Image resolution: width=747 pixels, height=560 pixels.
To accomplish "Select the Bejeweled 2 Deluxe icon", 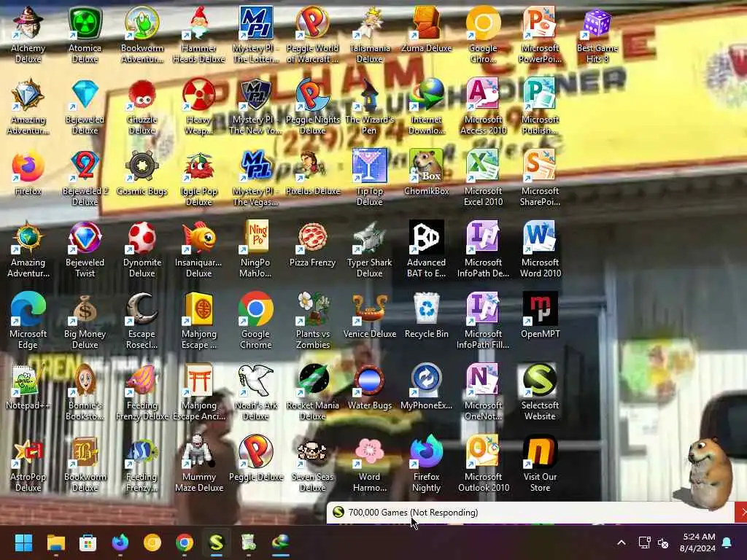I will 85,178.
